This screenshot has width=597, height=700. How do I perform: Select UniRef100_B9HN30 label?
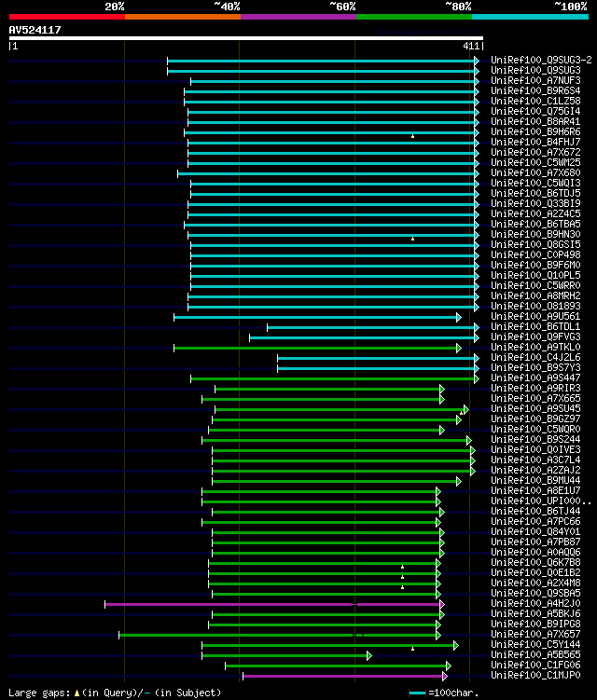pyautogui.click(x=535, y=234)
